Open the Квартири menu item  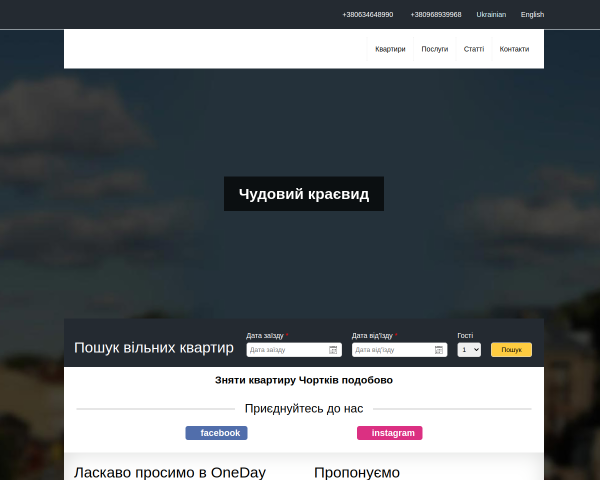click(x=390, y=49)
